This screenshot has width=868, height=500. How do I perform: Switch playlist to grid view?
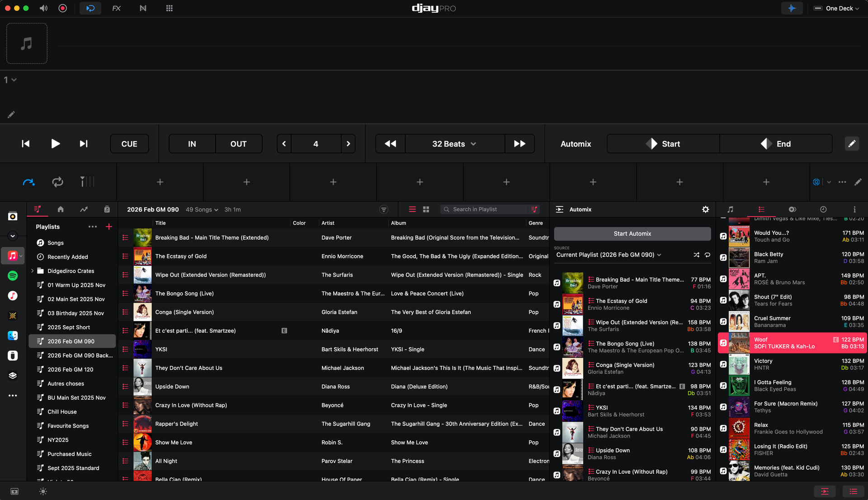(x=426, y=209)
